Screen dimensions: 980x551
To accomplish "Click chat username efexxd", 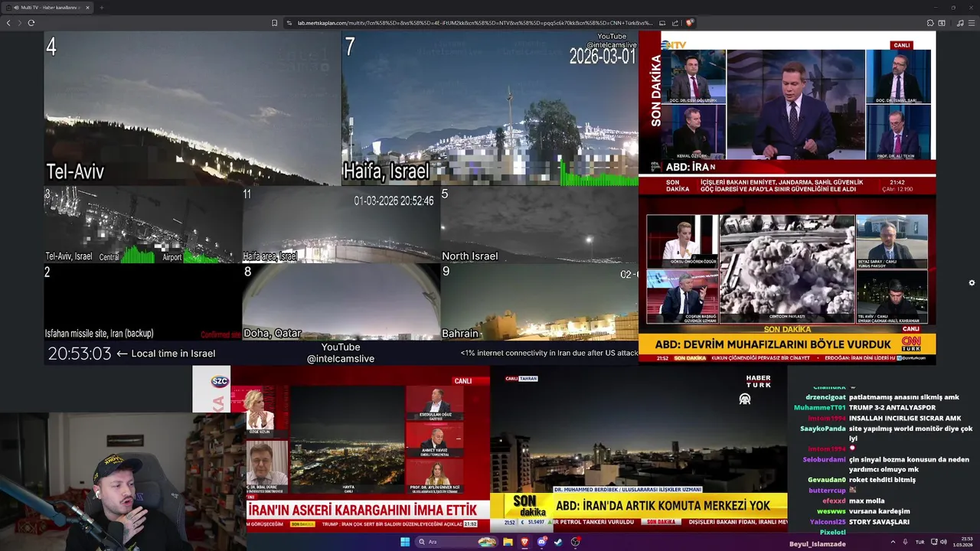I will [x=834, y=500].
